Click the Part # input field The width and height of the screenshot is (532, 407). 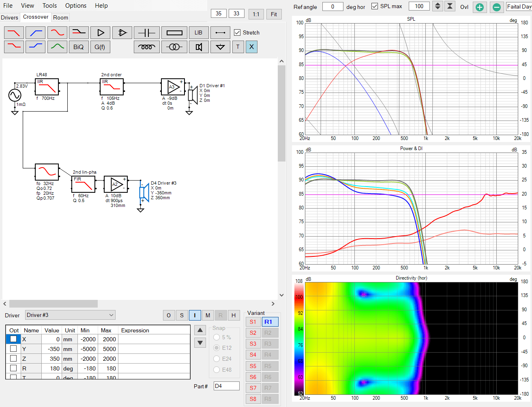tap(226, 386)
